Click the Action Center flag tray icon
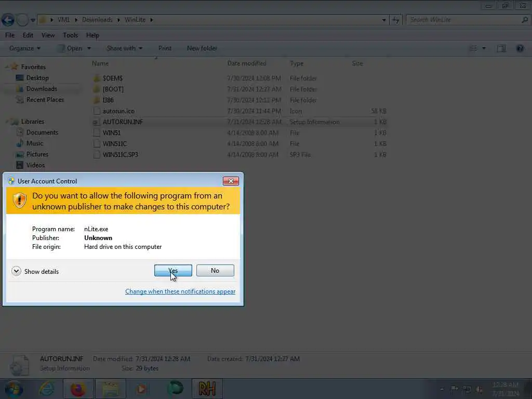Viewport: 532px width, 399px height. pos(454,389)
